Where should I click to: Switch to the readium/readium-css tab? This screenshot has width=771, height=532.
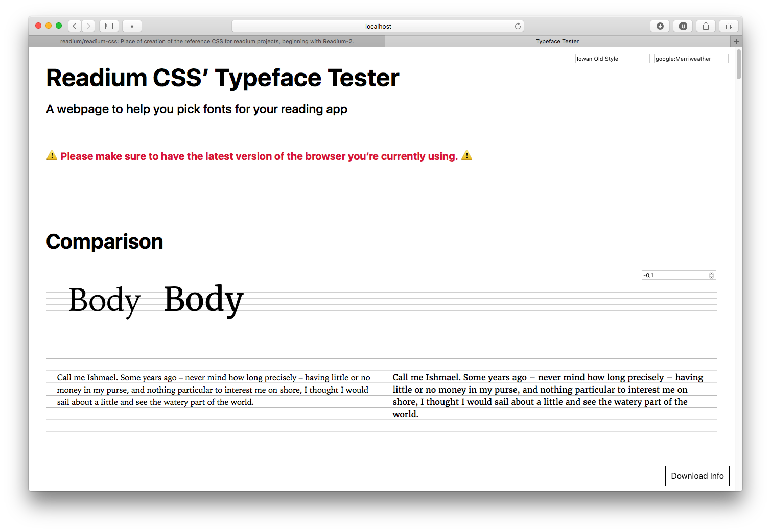[x=206, y=41]
